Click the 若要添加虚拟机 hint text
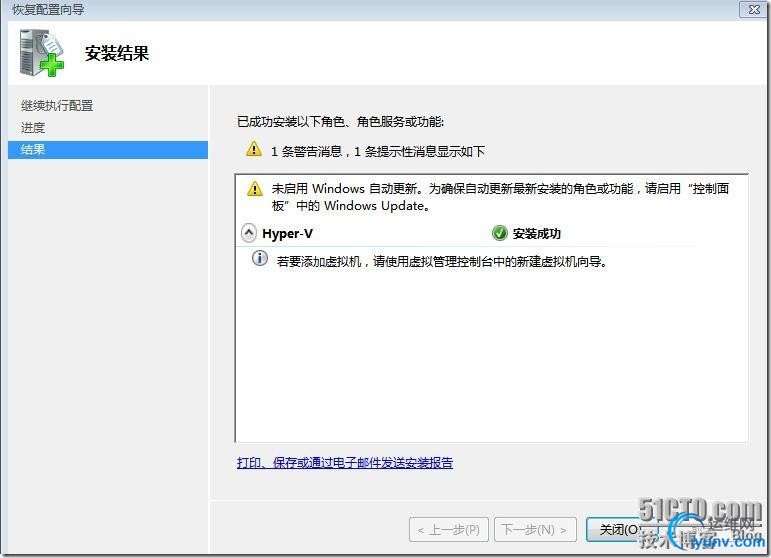The width and height of the screenshot is (771, 558). [x=443, y=261]
